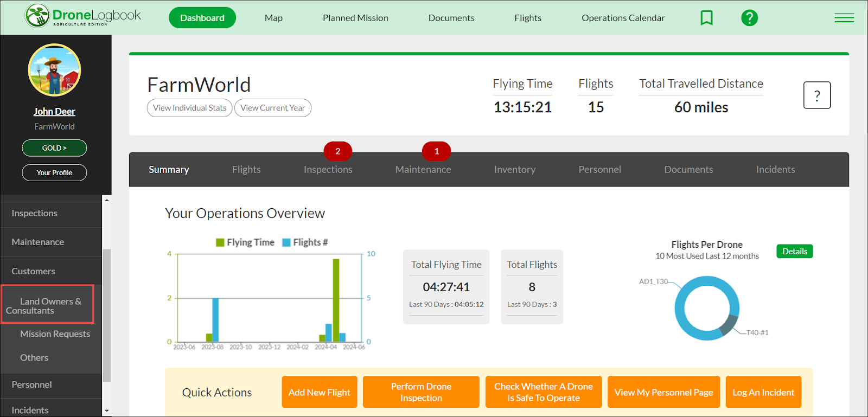Click the John Deer farmer avatar
This screenshot has width=868, height=417.
(x=54, y=70)
